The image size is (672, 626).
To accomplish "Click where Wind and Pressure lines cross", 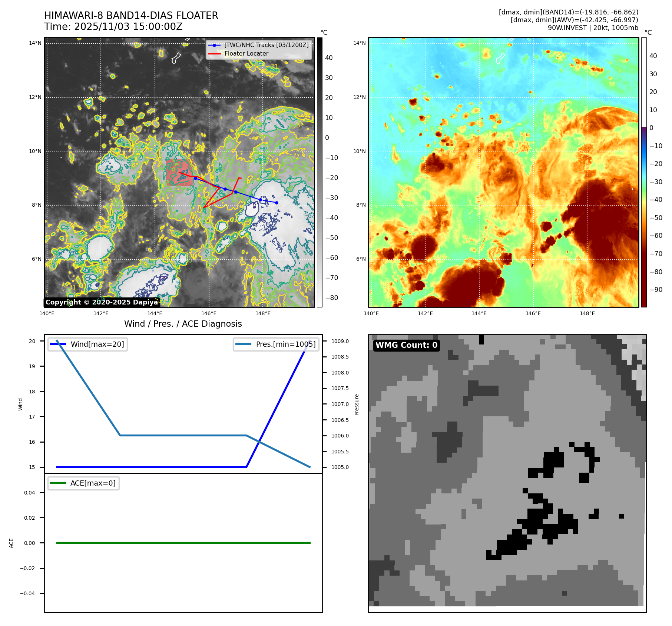I will pyautogui.click(x=259, y=442).
